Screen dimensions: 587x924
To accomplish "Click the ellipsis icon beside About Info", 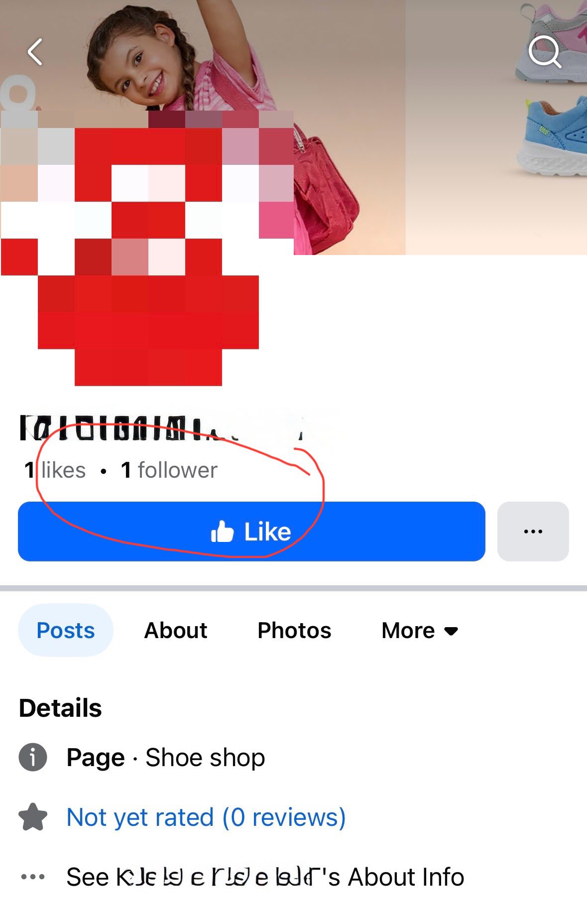I will (x=33, y=877).
